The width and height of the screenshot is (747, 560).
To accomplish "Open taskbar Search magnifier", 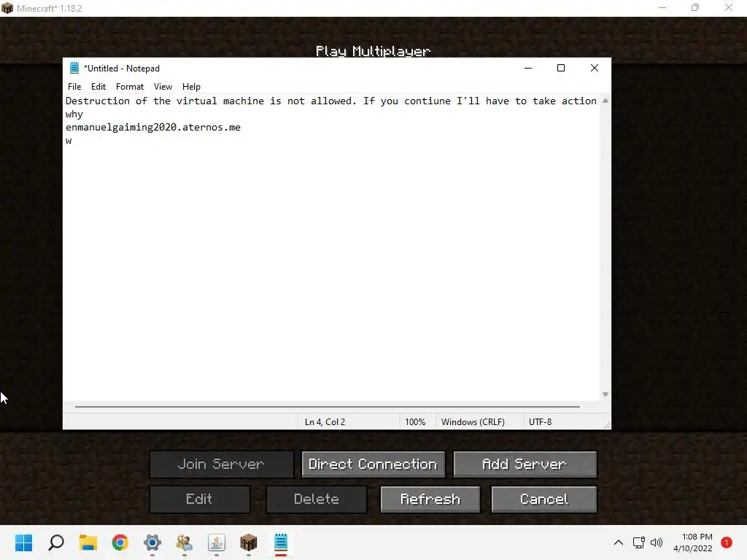I will click(x=55, y=542).
